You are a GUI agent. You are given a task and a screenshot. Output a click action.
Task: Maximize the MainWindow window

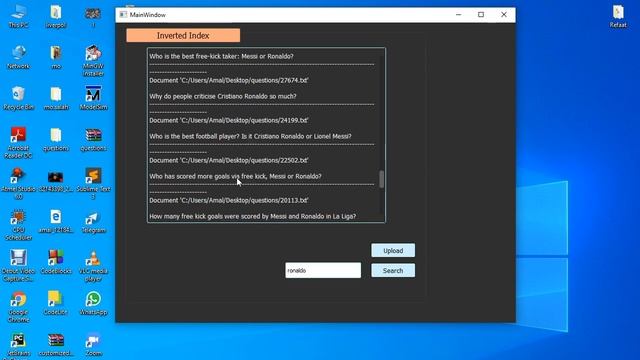point(481,15)
